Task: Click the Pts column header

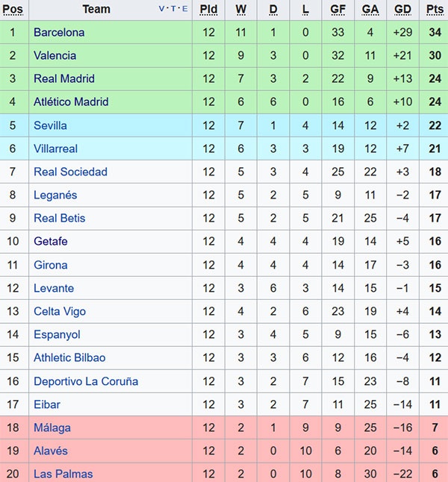Action: [434, 9]
